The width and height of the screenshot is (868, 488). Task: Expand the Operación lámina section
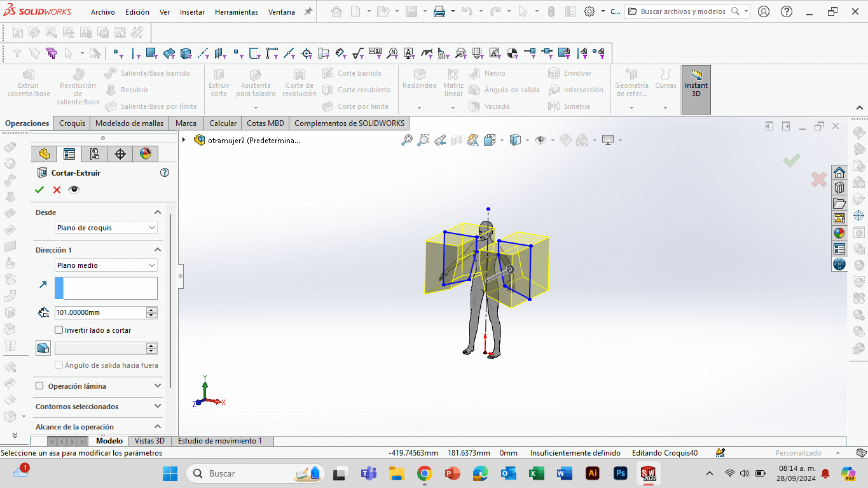click(x=158, y=386)
